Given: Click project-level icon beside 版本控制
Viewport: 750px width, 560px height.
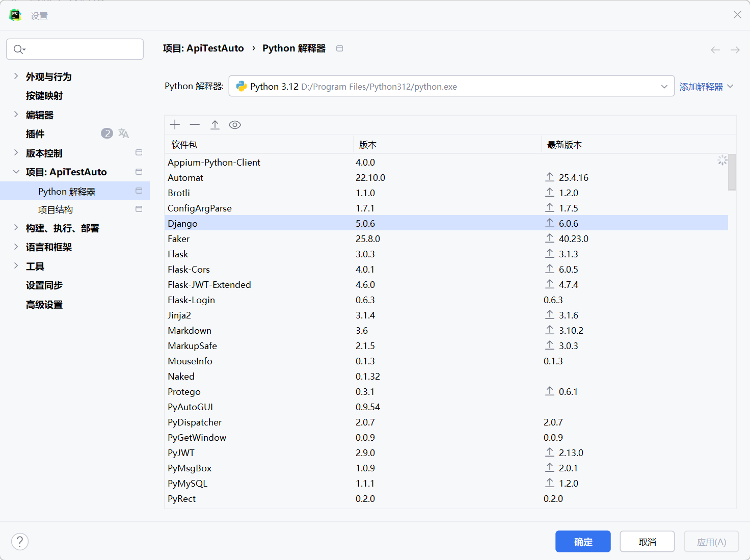Looking at the screenshot, I should click(139, 153).
